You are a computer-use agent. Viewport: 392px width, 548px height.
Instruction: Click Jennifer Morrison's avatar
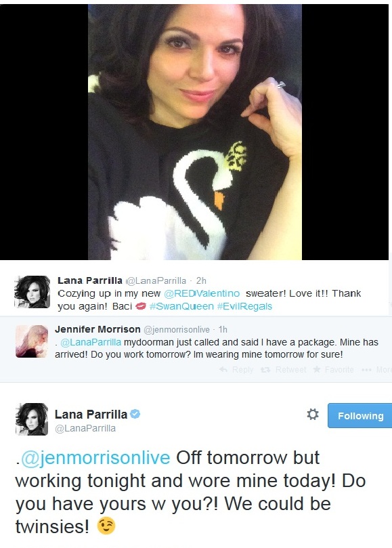coord(32,341)
